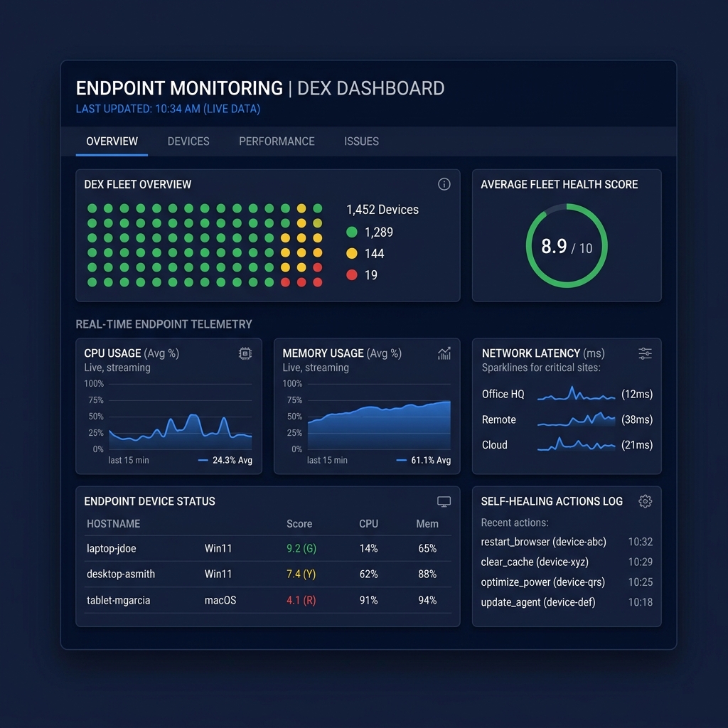This screenshot has width=728, height=728.
Task: Click the 24.3% Avg CPU legend
Action: (x=225, y=460)
